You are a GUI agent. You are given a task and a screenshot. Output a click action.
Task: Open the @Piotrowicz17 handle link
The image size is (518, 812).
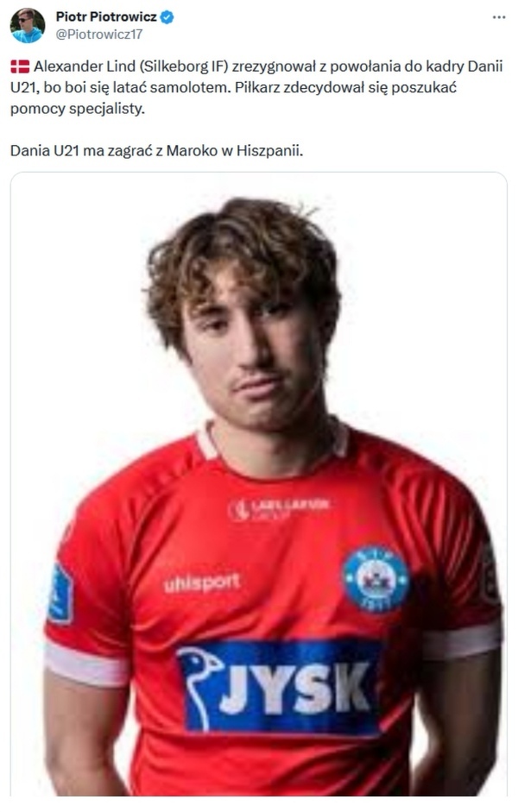pos(99,35)
